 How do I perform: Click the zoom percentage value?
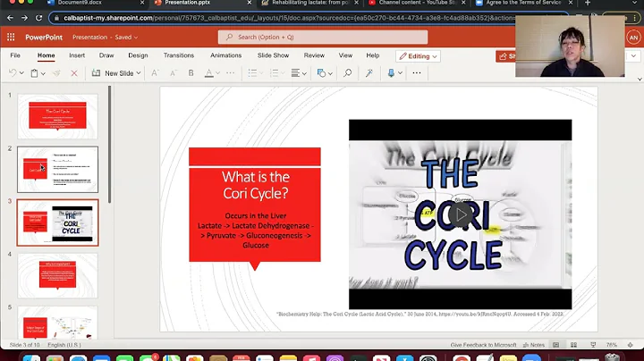coord(612,345)
